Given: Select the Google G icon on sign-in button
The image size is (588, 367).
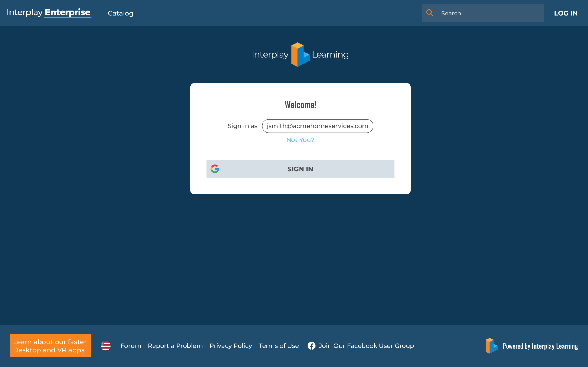Looking at the screenshot, I should (x=215, y=169).
